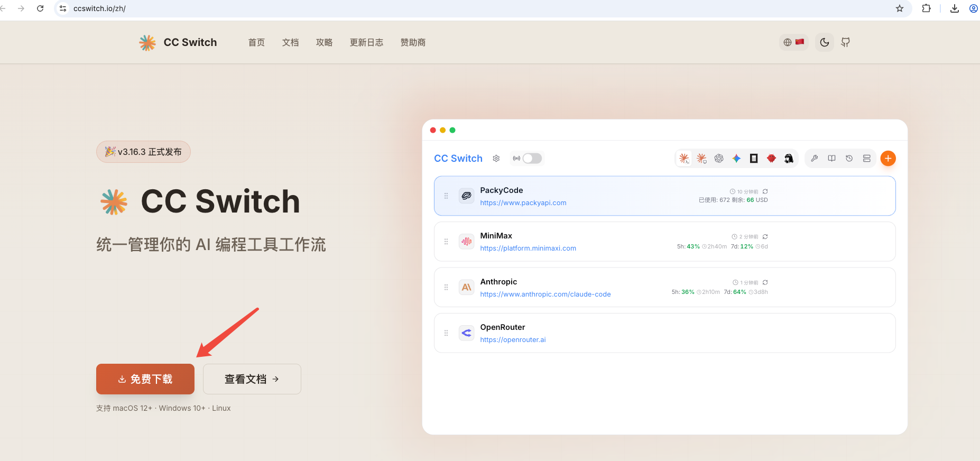Select the OpenAI Codex app icon
Screen dimensions: 980x461
719,158
